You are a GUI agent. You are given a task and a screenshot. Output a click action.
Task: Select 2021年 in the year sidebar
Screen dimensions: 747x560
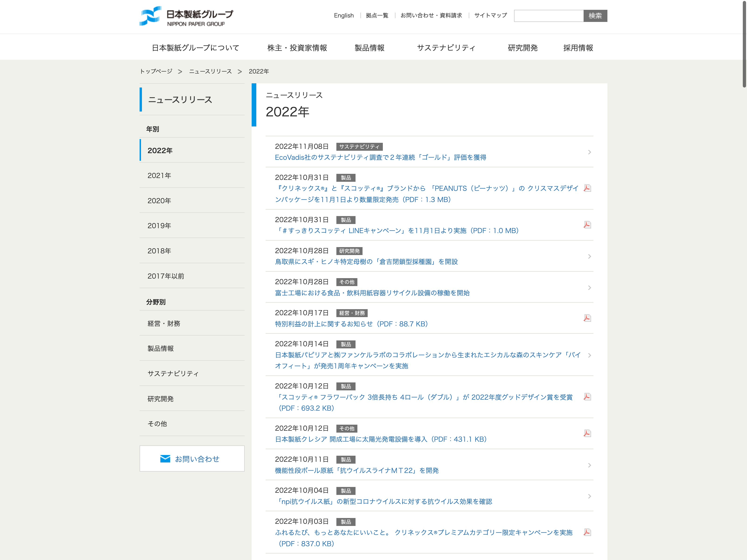click(x=159, y=175)
